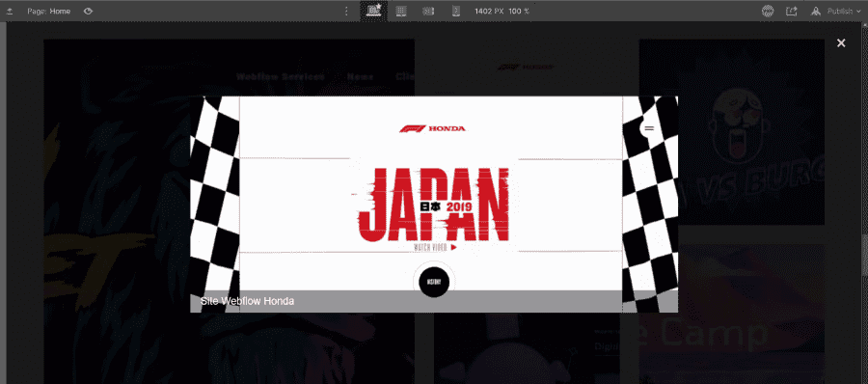Click the JAPAN 2019 graphic

pos(432,205)
